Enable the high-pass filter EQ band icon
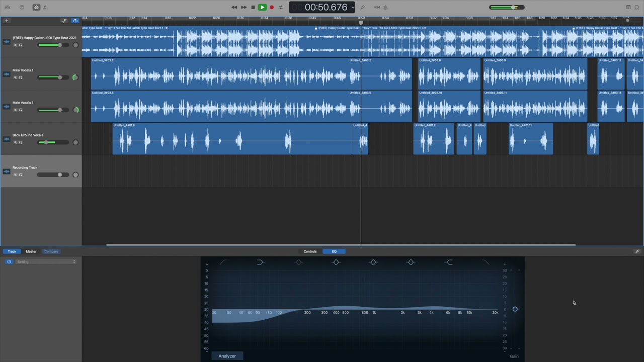The height and width of the screenshot is (362, 644). point(223,262)
